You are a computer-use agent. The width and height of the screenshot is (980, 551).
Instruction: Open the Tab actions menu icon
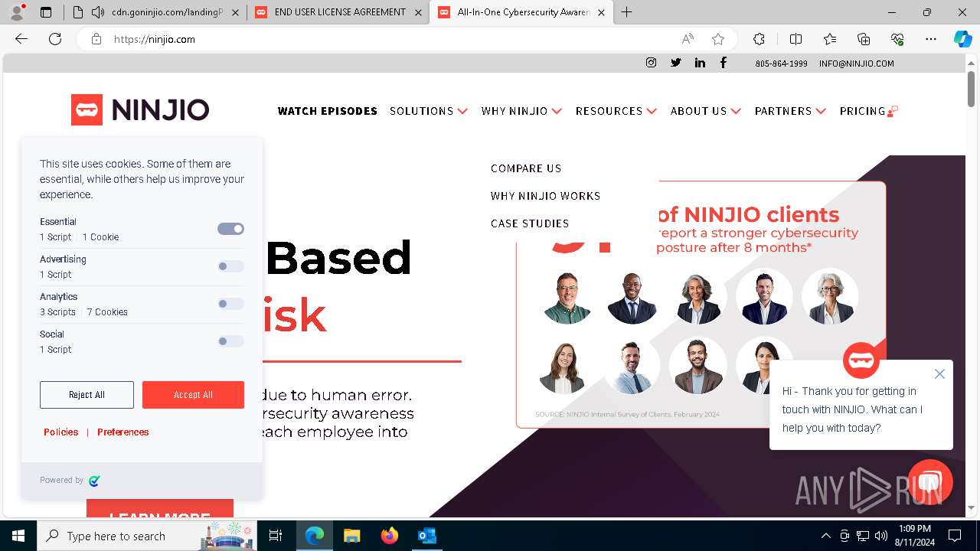coord(46,12)
